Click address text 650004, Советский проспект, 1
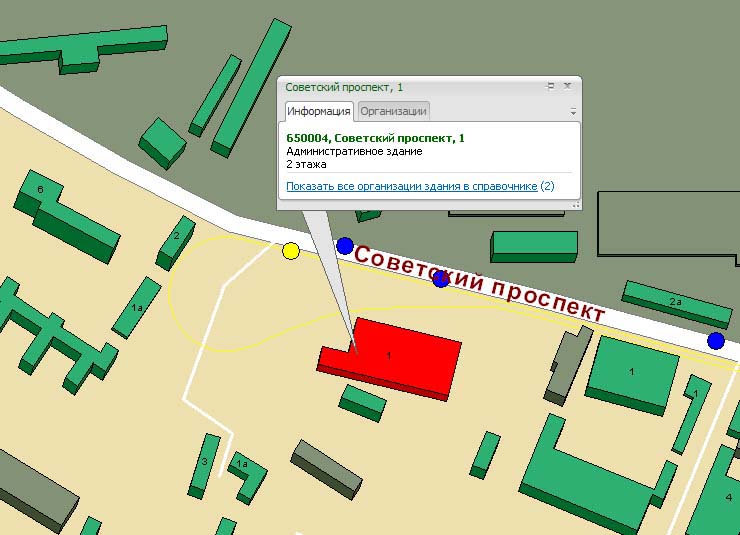Screen dimensions: 740x535 (x=375, y=138)
